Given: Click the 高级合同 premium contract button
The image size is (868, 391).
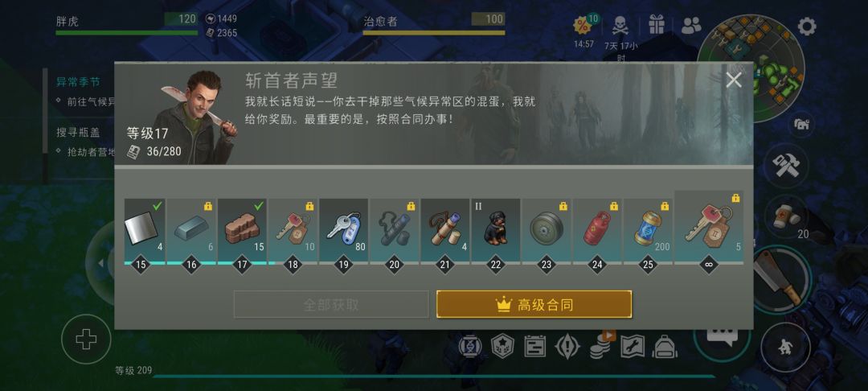Looking at the screenshot, I should (534, 305).
